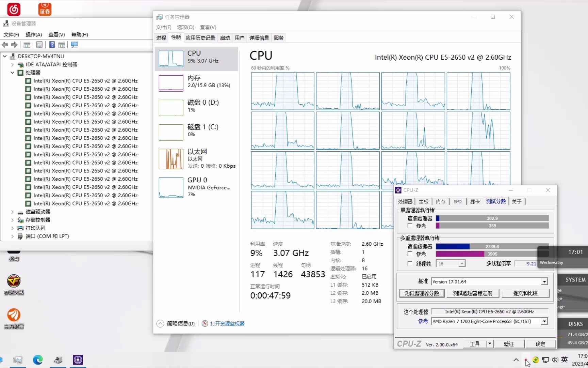Select 磁盘 0 (D:) in performance sidebar

pos(196,107)
